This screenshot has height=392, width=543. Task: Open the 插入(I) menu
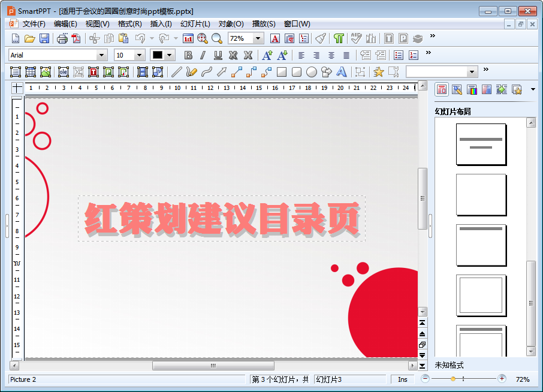161,24
